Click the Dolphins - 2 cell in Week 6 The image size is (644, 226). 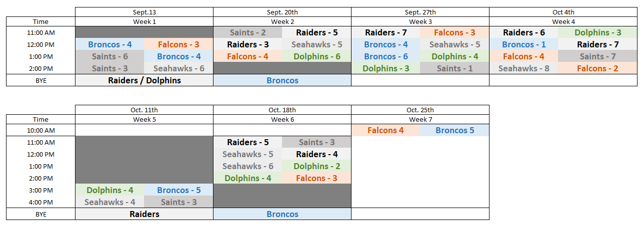click(316, 166)
